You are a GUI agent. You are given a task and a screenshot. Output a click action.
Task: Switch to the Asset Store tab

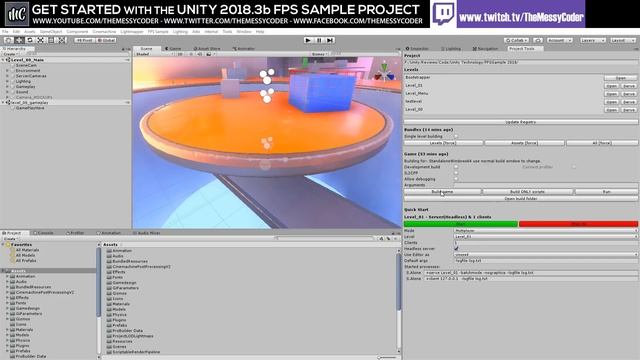click(207, 49)
